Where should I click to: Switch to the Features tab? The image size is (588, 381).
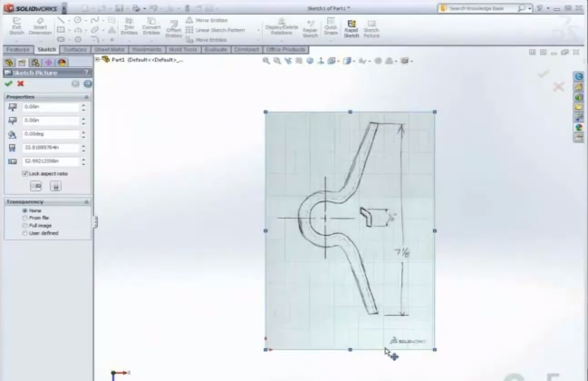pyautogui.click(x=17, y=50)
